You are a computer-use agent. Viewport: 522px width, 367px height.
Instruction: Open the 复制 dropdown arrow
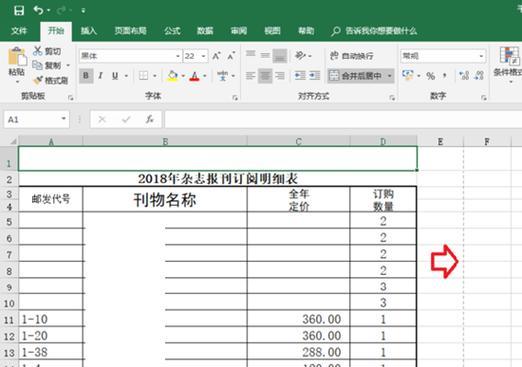[x=68, y=66]
